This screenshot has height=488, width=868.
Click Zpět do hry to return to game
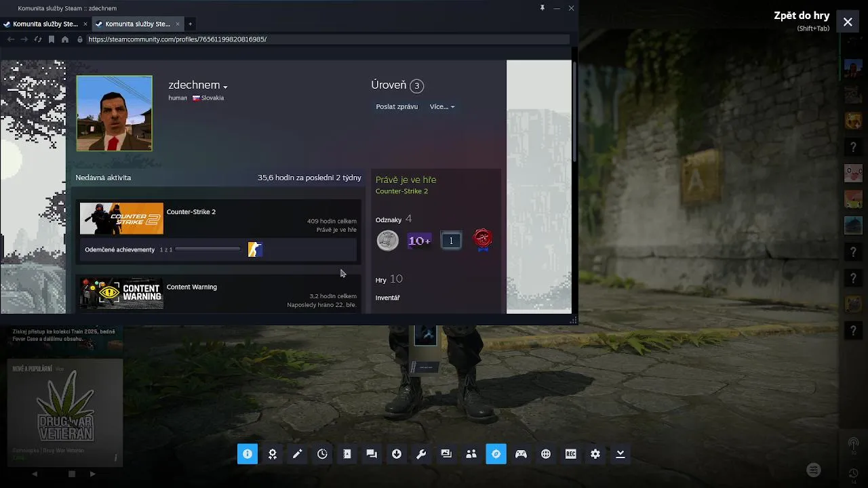click(x=802, y=16)
